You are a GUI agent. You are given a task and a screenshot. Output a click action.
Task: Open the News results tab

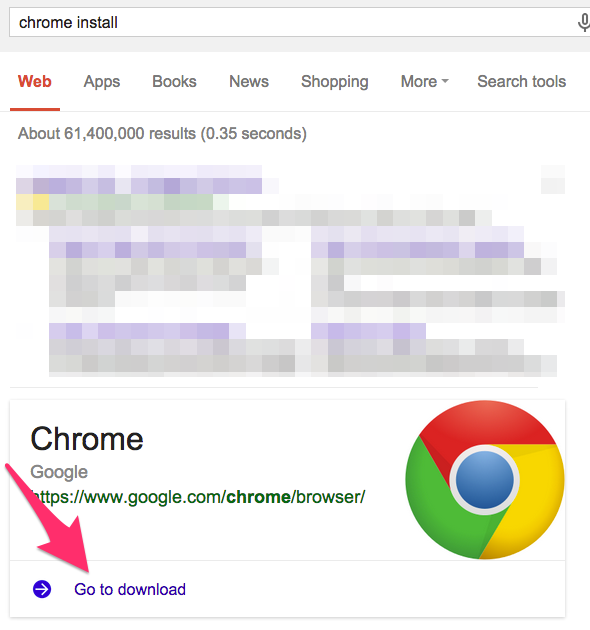click(249, 82)
